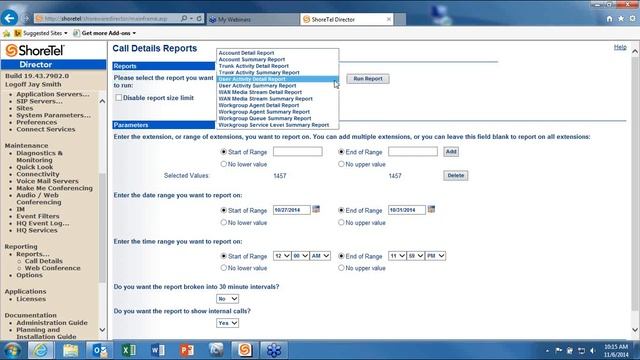This screenshot has height=360, width=640.
Task: Open 30 minute intervals dropdown
Action: tap(227, 299)
